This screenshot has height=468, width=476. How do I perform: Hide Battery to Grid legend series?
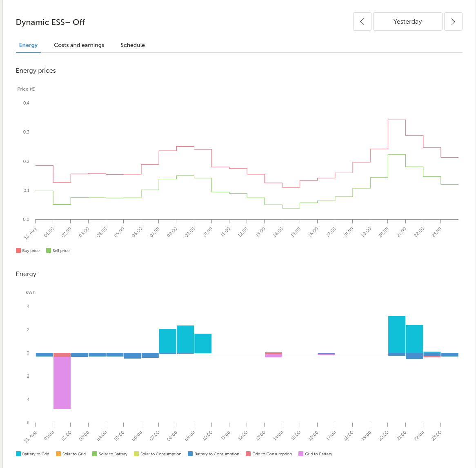pyautogui.click(x=33, y=454)
